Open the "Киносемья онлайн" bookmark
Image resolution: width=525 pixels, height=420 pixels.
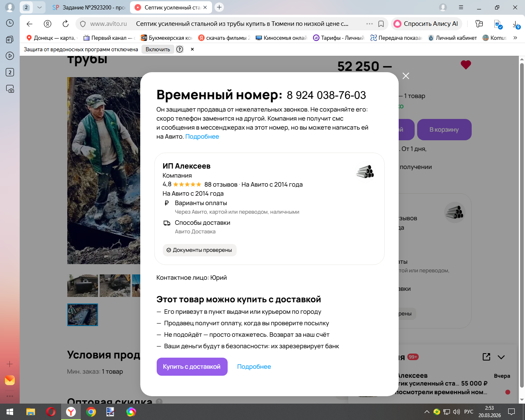coord(281,38)
